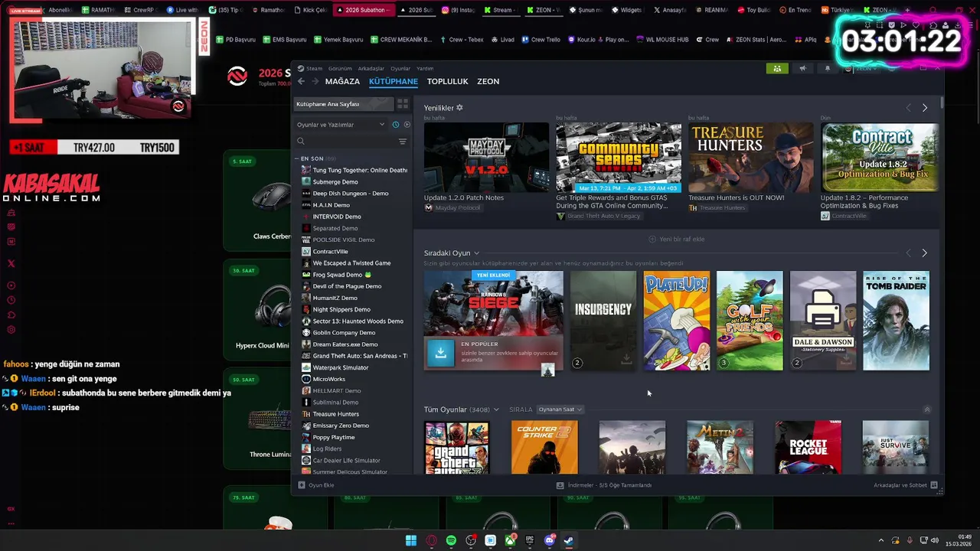The height and width of the screenshot is (551, 980).
Task: Show previous Yenilikler news items
Action: click(x=909, y=108)
